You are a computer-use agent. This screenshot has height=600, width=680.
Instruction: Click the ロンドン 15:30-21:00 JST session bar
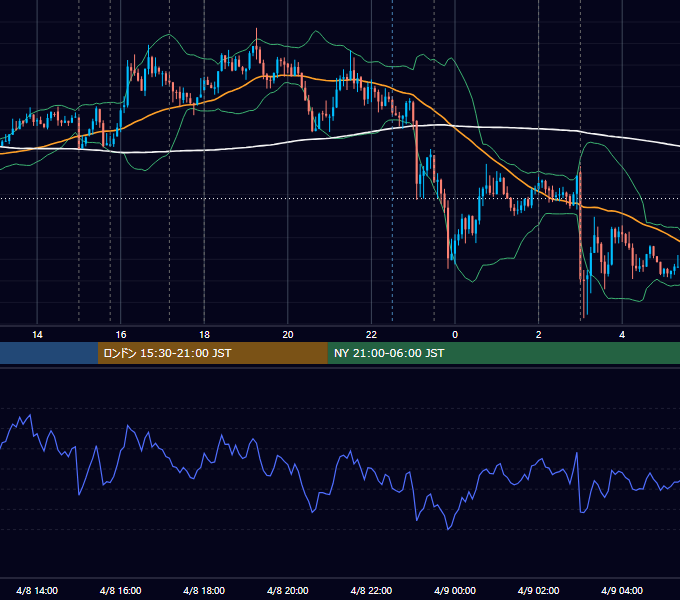coord(212,353)
